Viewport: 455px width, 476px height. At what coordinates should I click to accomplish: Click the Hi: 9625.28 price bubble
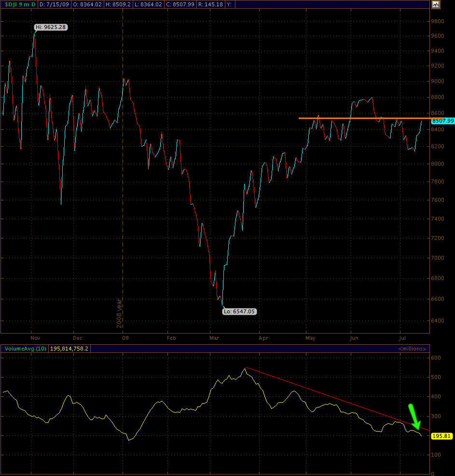pyautogui.click(x=50, y=28)
